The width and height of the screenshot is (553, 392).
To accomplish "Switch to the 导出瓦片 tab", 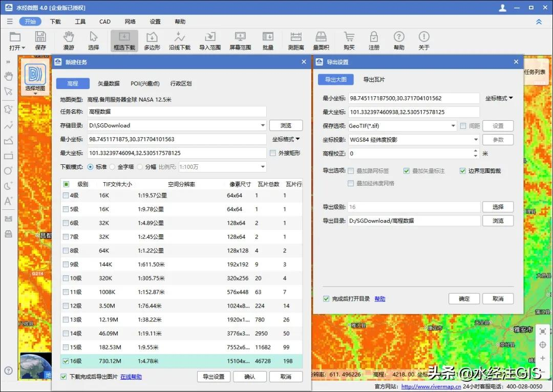I will tap(374, 80).
